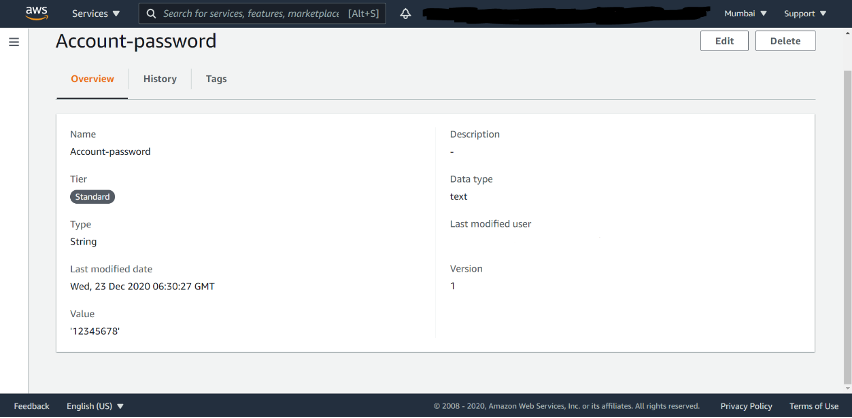Open the Terms of Use link
The width and height of the screenshot is (852, 418).
813,406
